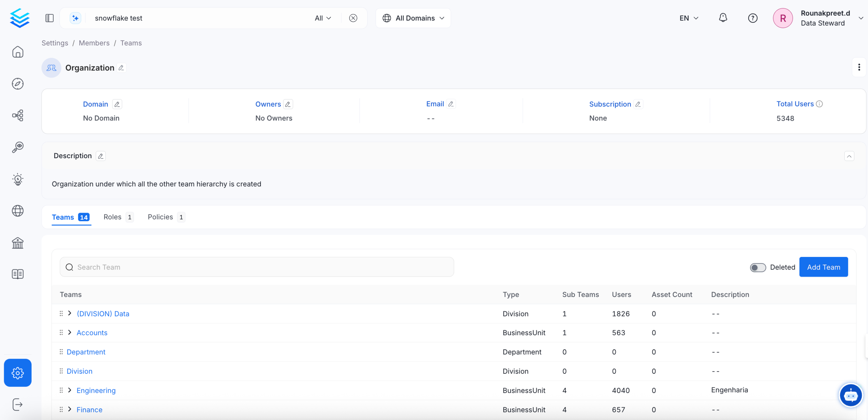Switch to the Policies tab
The height and width of the screenshot is (420, 868).
pyautogui.click(x=166, y=217)
